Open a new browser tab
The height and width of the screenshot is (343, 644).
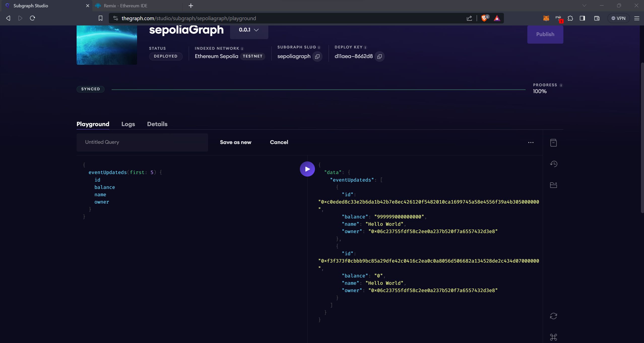click(191, 6)
